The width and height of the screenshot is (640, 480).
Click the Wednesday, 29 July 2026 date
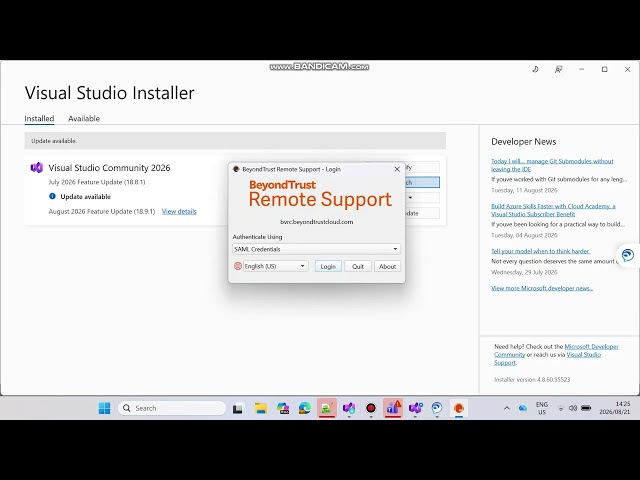[524, 272]
